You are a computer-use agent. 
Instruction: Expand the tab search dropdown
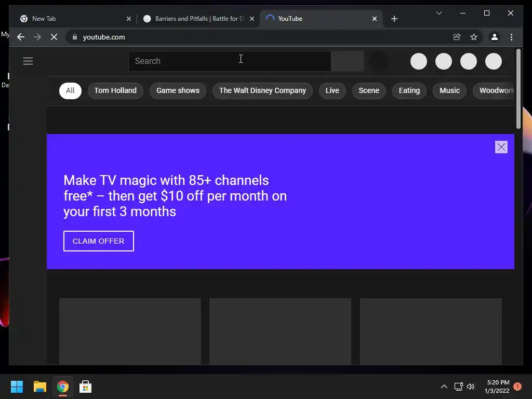tap(439, 13)
